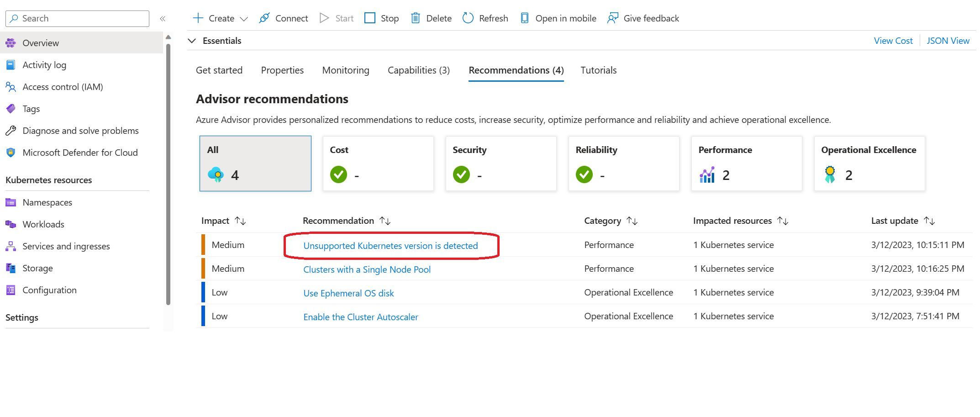Filter by the Security card
Screen dimensions: 980x417
point(501,164)
